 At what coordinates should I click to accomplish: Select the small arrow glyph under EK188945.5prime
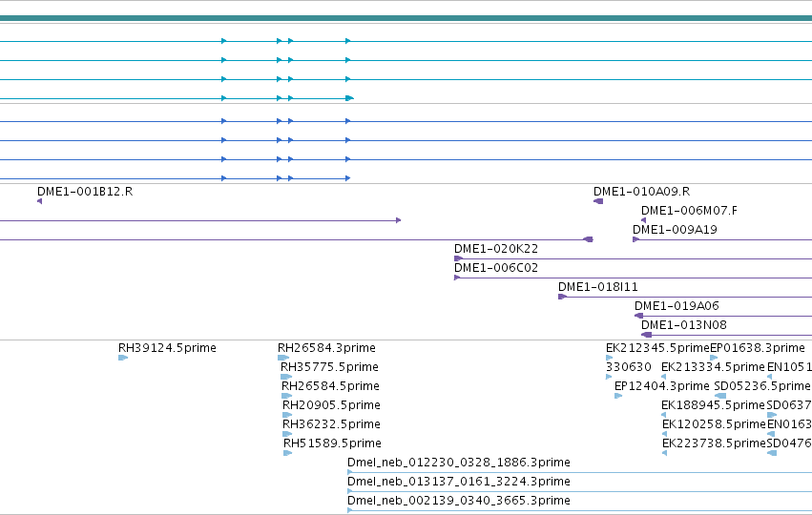click(664, 415)
